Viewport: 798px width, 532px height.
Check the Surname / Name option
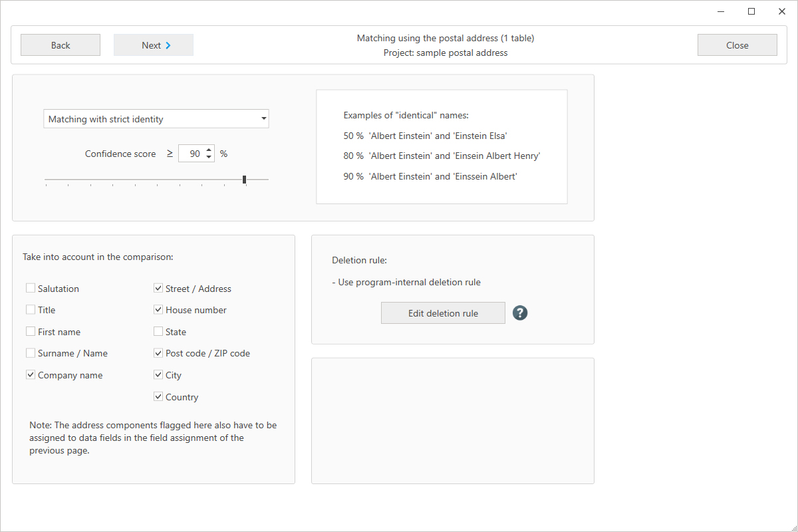point(30,352)
